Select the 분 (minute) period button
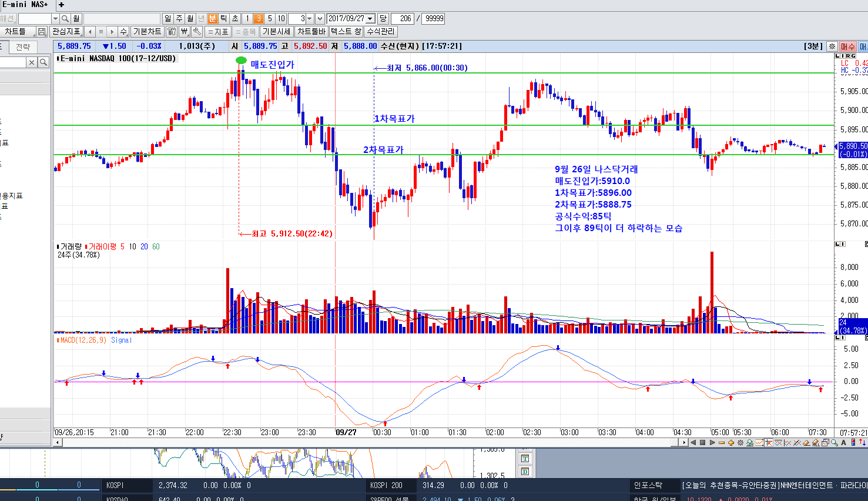This screenshot has height=501, width=868. click(213, 19)
